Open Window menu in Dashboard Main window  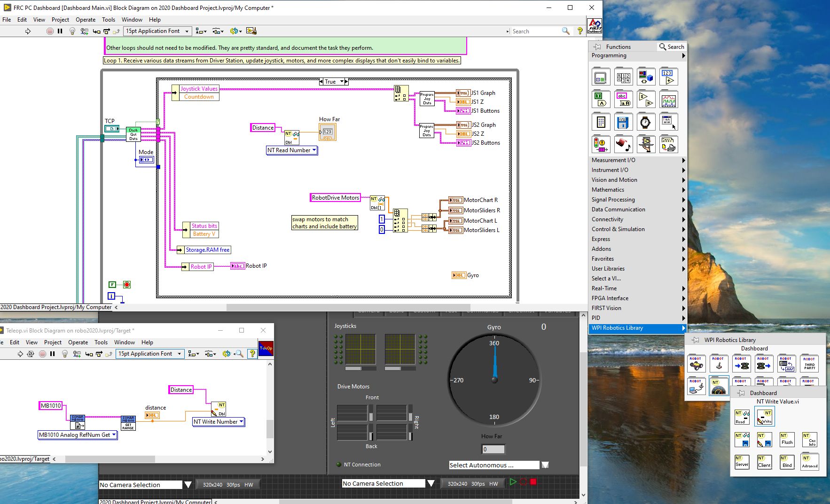coord(132,20)
